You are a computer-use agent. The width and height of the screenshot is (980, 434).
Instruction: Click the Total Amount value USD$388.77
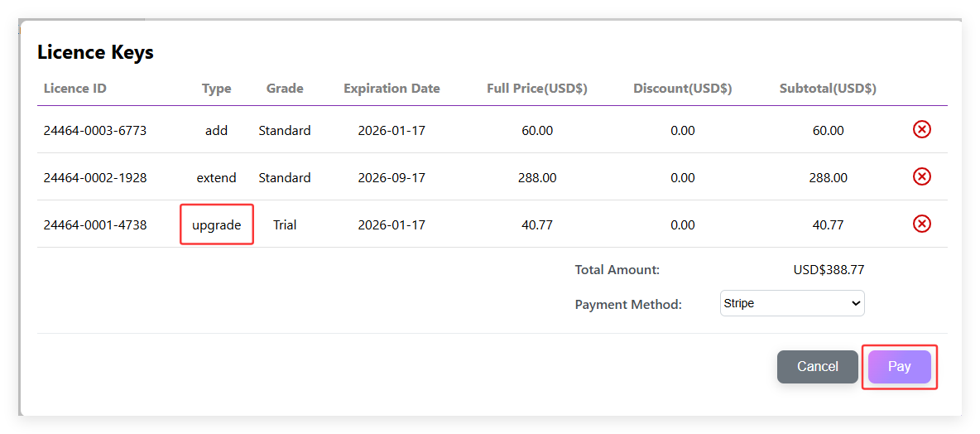tap(829, 270)
